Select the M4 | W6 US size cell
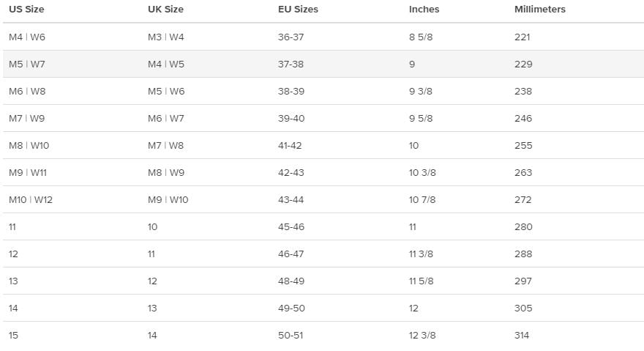This screenshot has height=351, width=644. (x=27, y=37)
